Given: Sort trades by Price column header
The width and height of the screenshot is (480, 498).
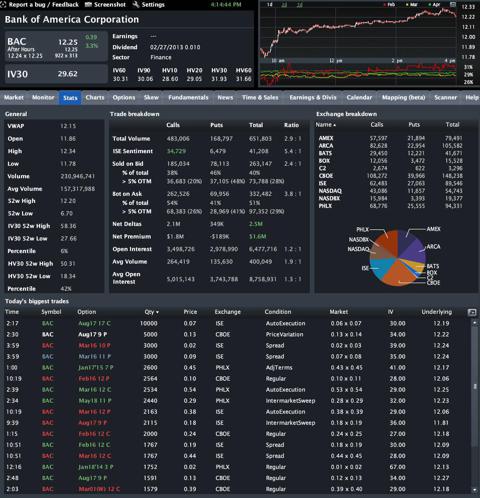Looking at the screenshot, I should click(190, 312).
